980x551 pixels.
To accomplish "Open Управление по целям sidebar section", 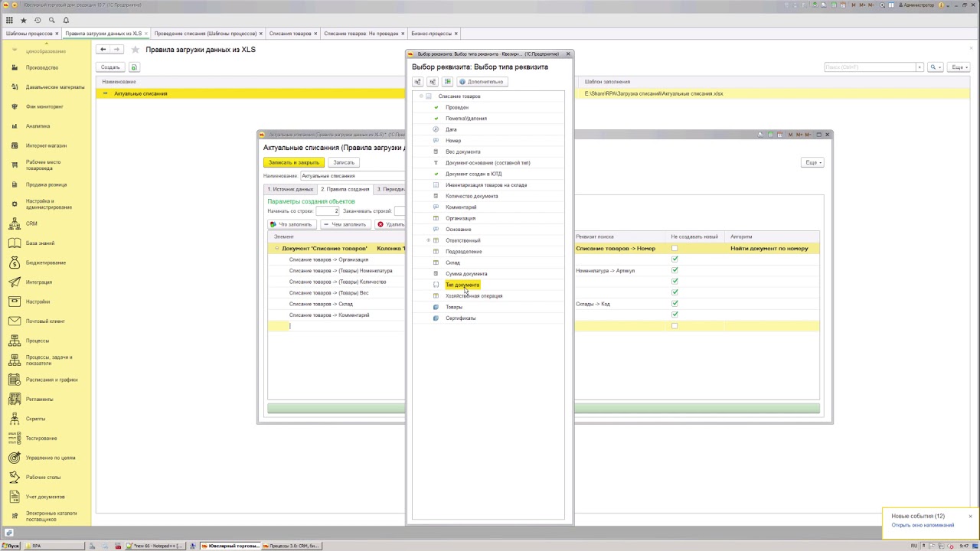I will coord(51,458).
